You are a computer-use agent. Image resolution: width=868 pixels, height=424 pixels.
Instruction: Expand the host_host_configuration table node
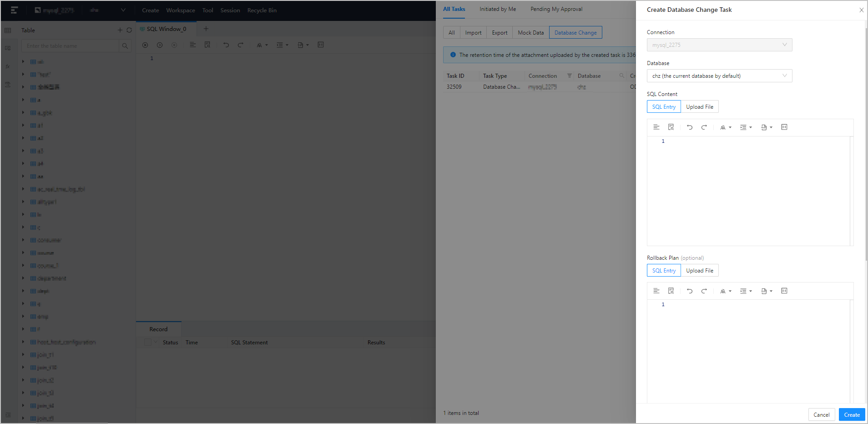[x=23, y=342]
